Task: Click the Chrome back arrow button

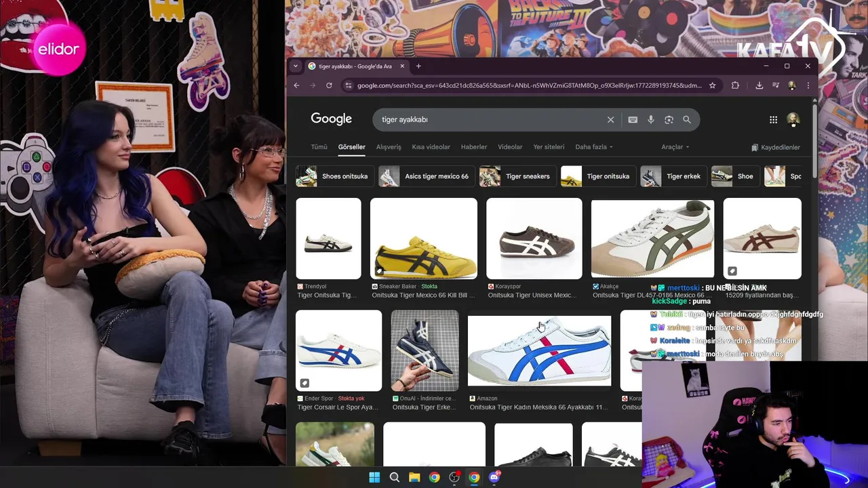Action: (x=296, y=85)
